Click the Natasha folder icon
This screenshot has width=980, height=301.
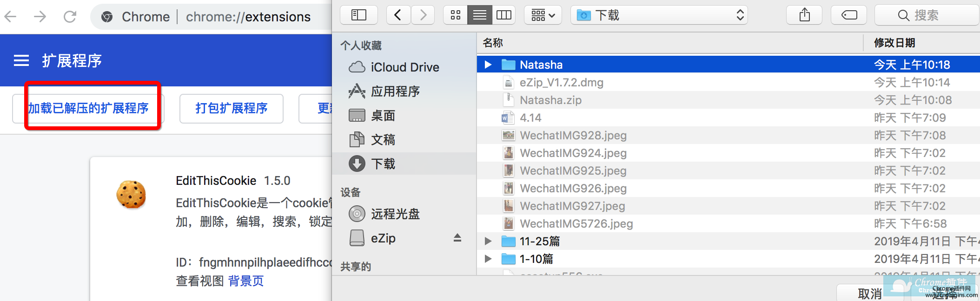[x=509, y=65]
